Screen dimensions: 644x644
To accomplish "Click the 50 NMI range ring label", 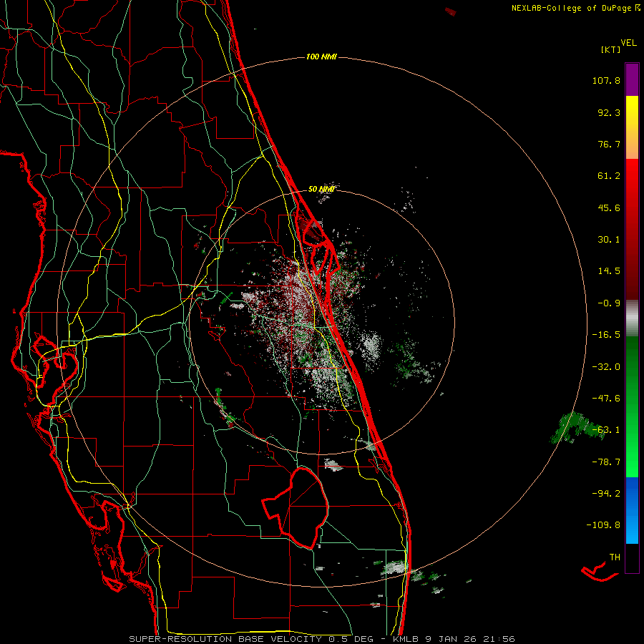I will click(x=321, y=189).
